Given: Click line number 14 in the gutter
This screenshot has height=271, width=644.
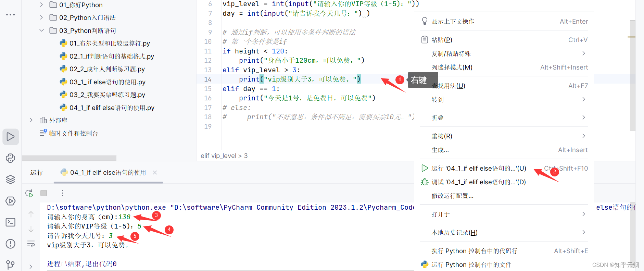Looking at the screenshot, I should pyautogui.click(x=208, y=79).
